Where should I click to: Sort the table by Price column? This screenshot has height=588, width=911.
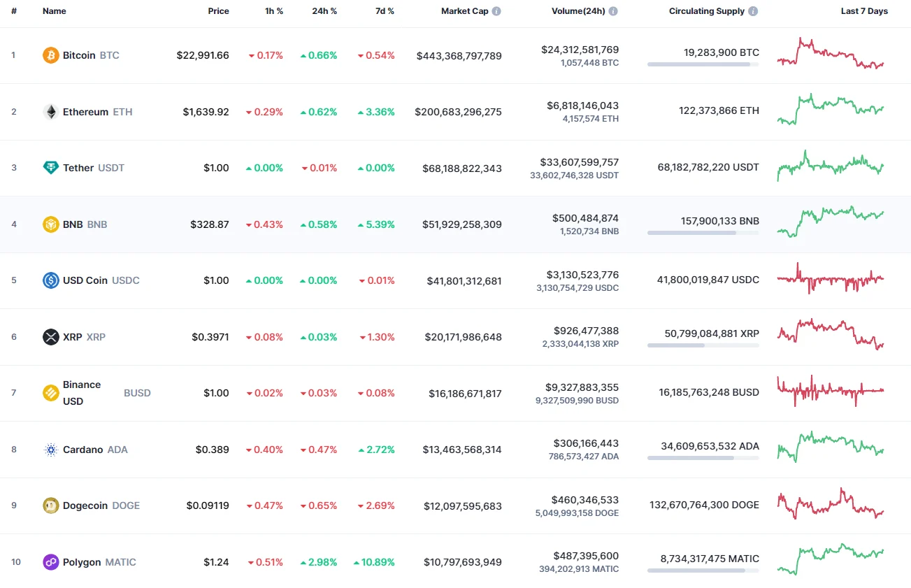pos(218,10)
